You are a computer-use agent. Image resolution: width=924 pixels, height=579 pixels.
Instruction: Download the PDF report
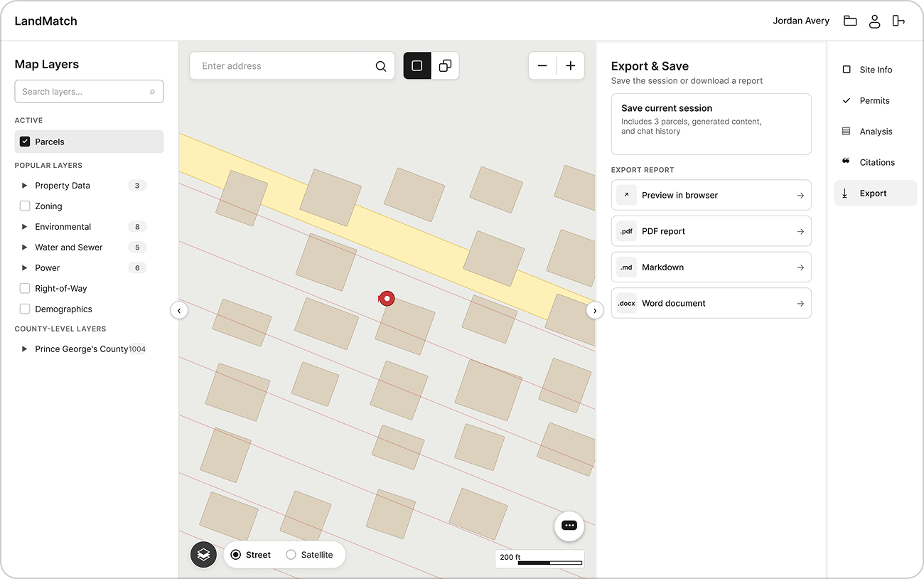tap(711, 231)
